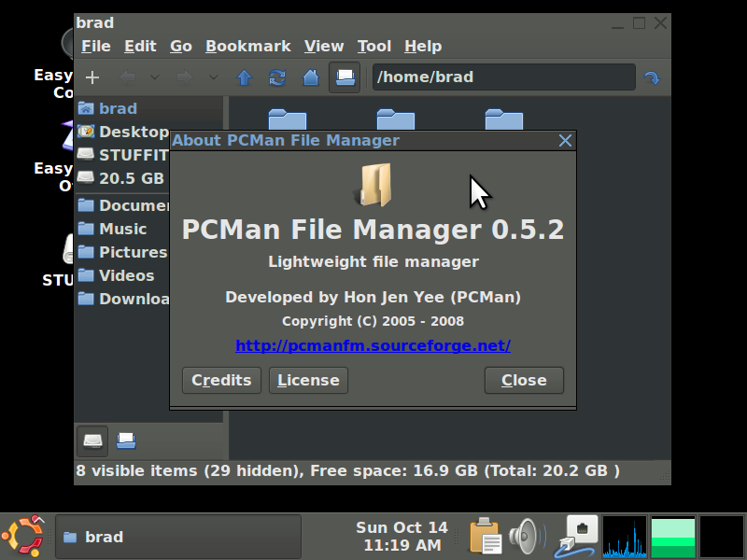This screenshot has height=560, width=747.
Task: Select the third folder icon in file view
Action: tap(504, 119)
